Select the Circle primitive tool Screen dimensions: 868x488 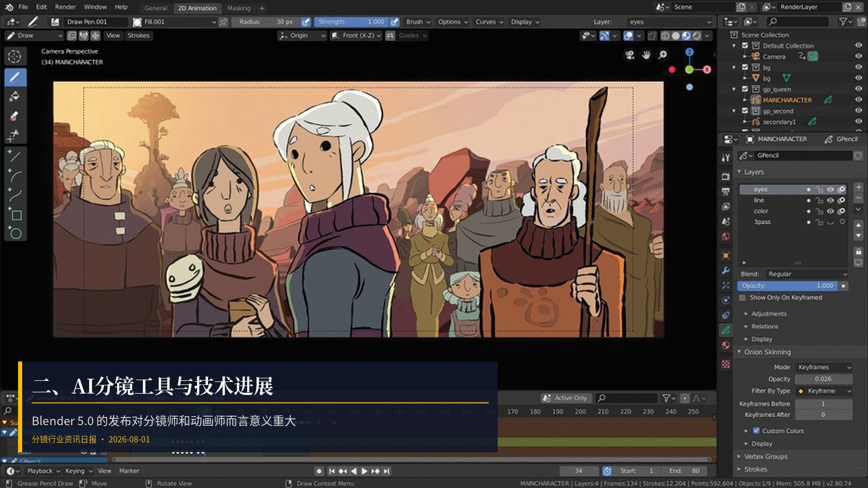(14, 233)
